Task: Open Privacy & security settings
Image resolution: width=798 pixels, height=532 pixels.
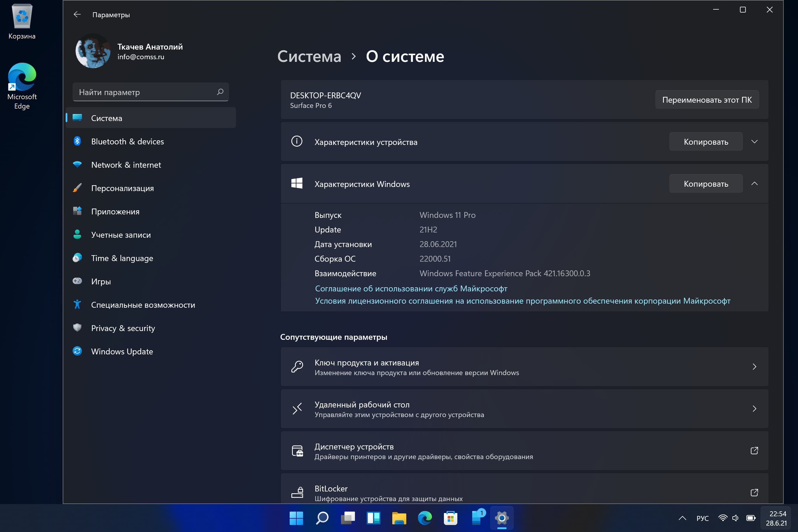Action: 123,328
